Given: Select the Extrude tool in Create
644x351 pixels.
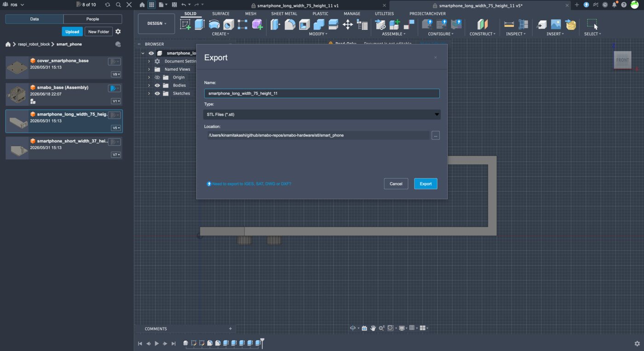Looking at the screenshot, I should 199,24.
